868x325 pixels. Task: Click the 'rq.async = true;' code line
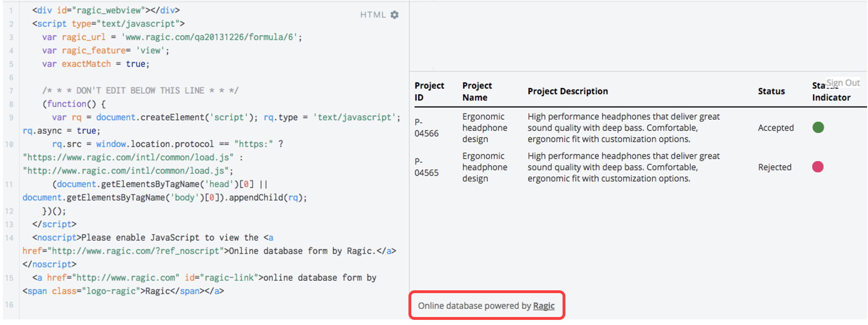pyautogui.click(x=61, y=131)
